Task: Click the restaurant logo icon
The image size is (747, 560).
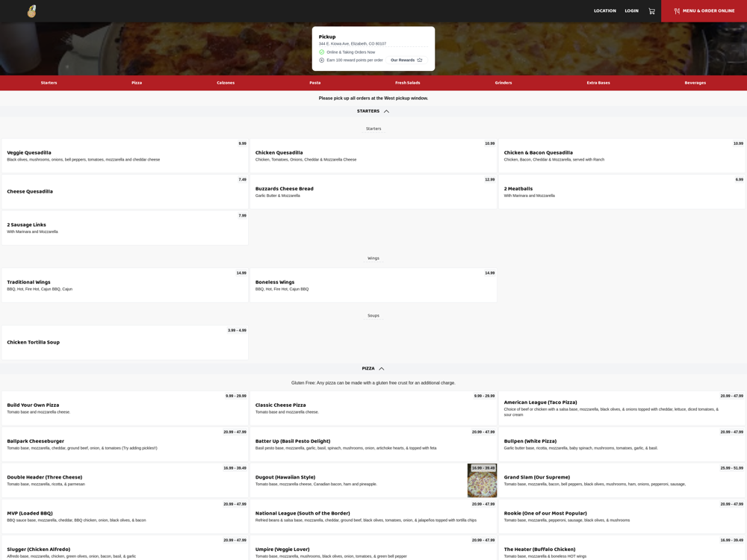Action: tap(31, 11)
